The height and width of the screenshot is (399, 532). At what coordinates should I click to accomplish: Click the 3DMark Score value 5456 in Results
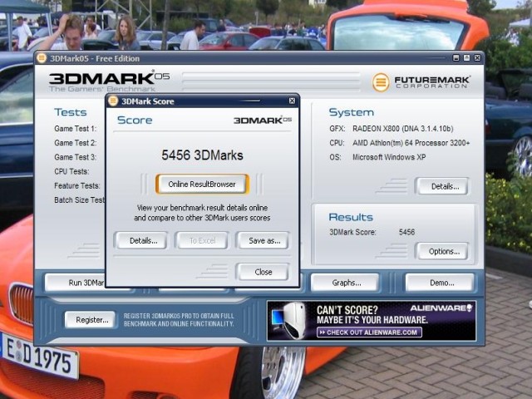[x=406, y=232]
